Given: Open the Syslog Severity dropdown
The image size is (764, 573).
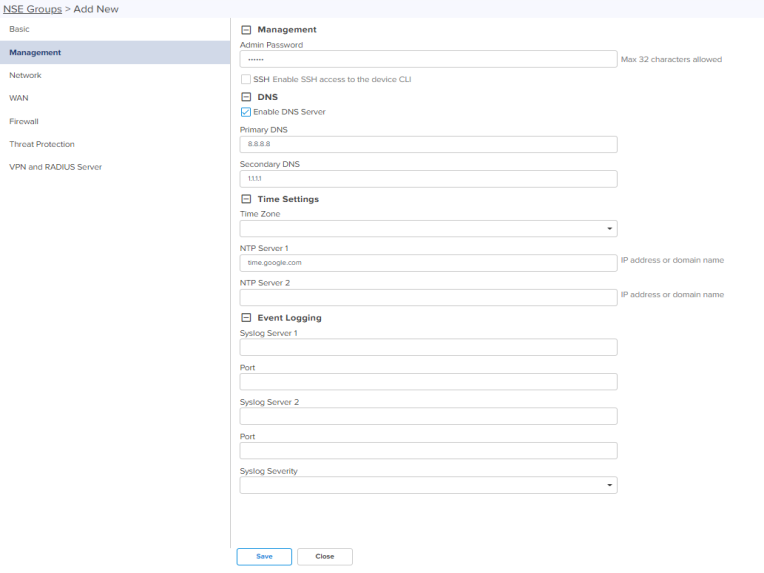Looking at the screenshot, I should tap(428, 485).
